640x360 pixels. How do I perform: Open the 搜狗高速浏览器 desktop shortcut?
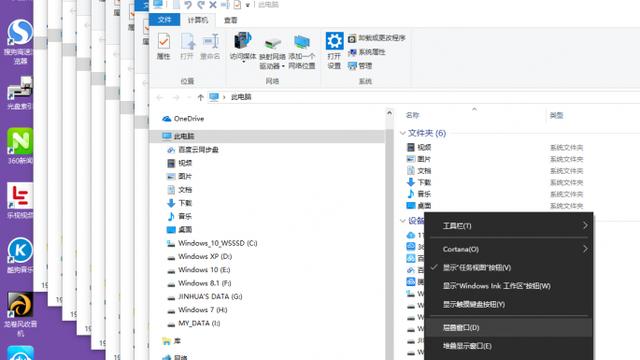(20, 41)
